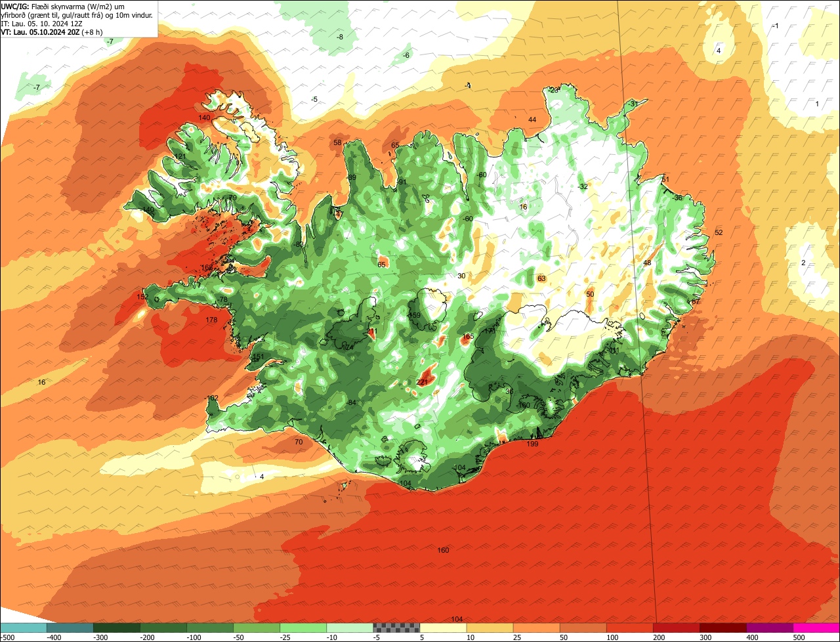Click the map value '152'
Screen dimensions: 840x642
[142, 297]
